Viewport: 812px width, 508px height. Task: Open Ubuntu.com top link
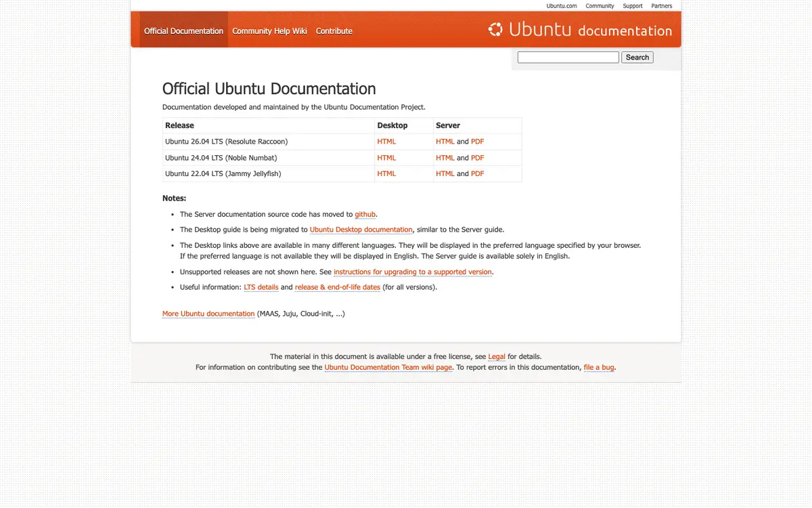pos(562,6)
